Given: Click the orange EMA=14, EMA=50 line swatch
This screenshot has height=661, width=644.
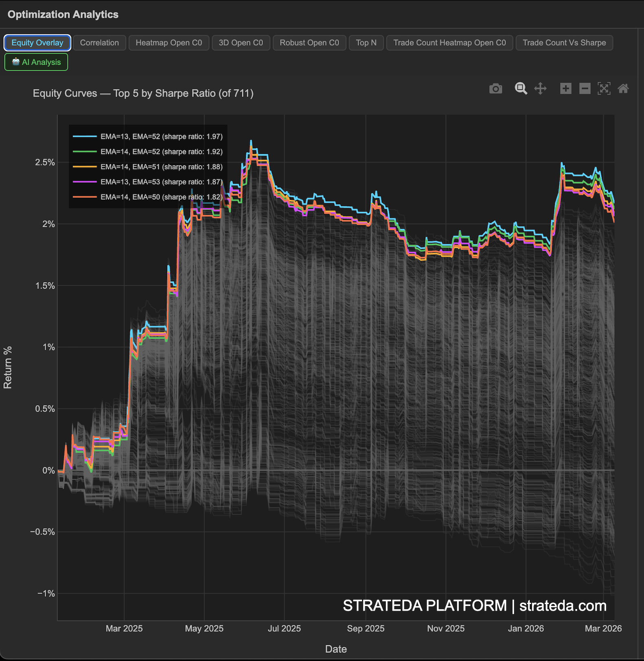Looking at the screenshot, I should pos(85,197).
